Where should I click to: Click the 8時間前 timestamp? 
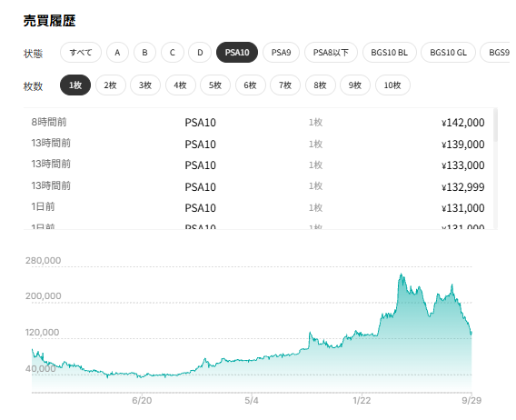(49, 122)
